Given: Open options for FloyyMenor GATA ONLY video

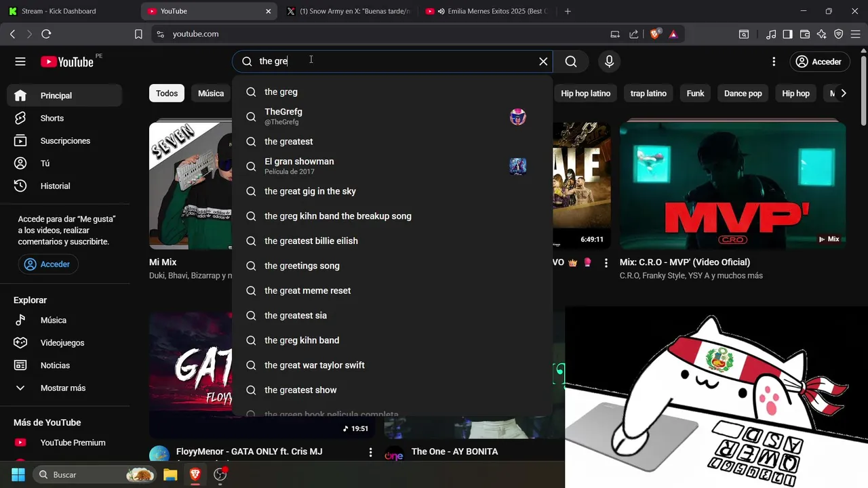Looking at the screenshot, I should (x=370, y=452).
